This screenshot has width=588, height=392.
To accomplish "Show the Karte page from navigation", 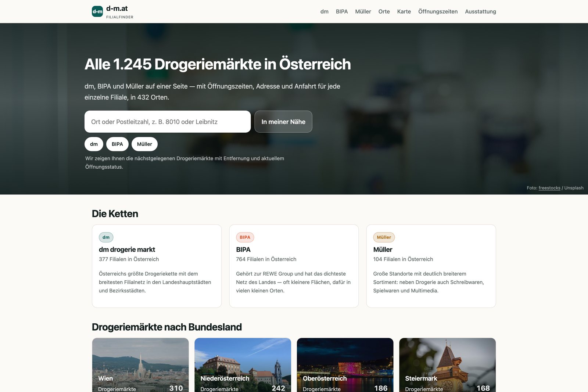I will (404, 11).
